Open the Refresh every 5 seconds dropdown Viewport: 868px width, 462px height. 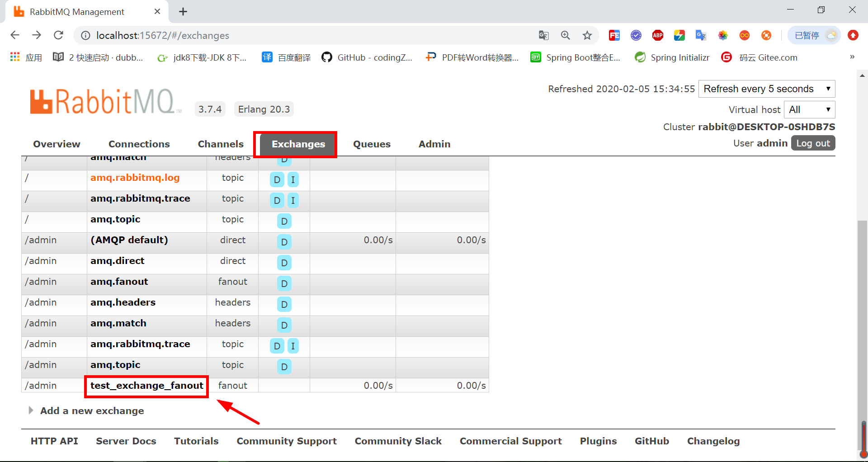(x=767, y=89)
